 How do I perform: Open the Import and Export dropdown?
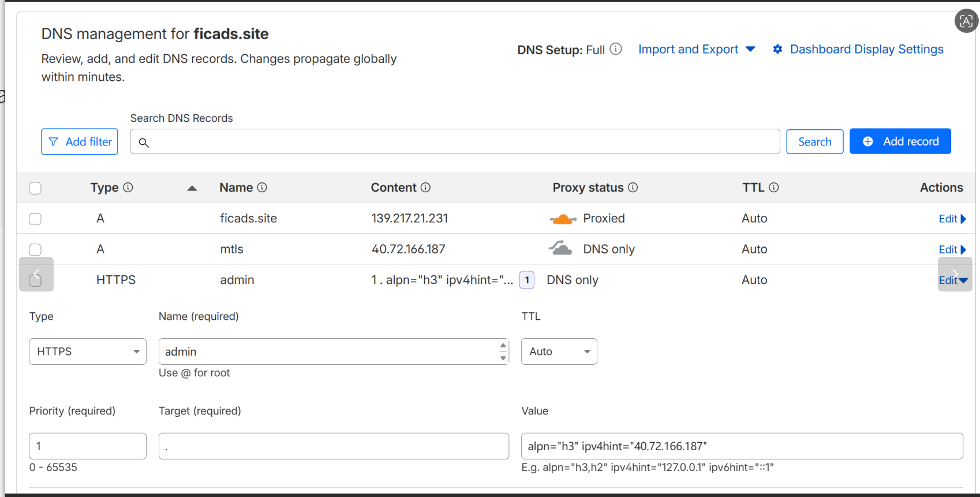[697, 50]
